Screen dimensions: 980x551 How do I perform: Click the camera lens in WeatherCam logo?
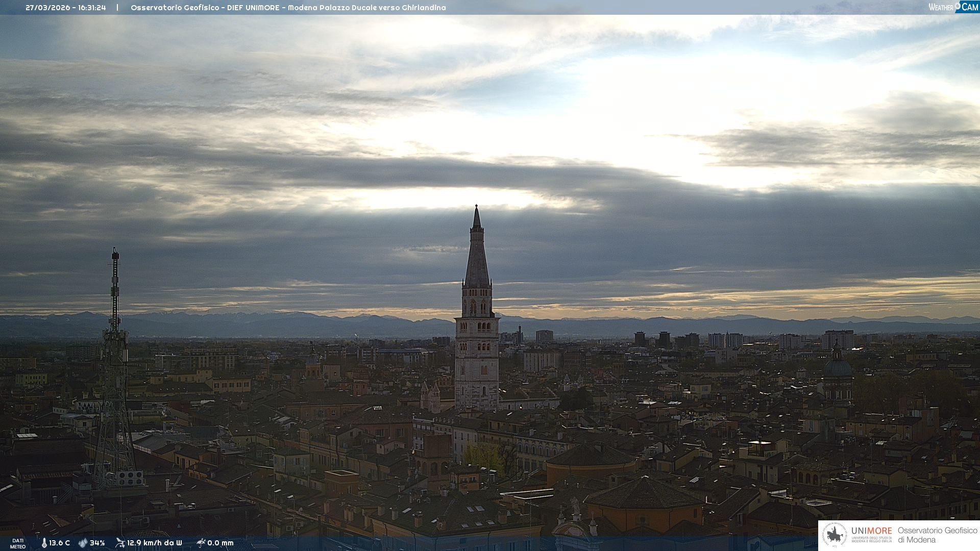click(958, 6)
